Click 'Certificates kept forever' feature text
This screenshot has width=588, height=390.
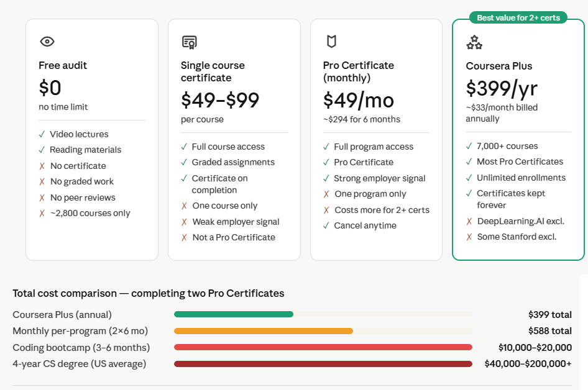tap(511, 199)
